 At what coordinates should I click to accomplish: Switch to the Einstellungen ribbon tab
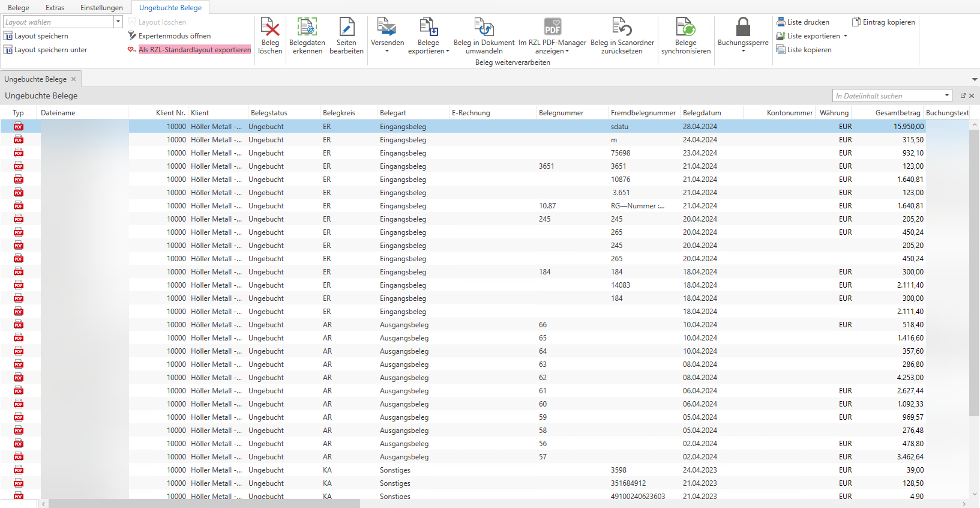click(x=101, y=8)
